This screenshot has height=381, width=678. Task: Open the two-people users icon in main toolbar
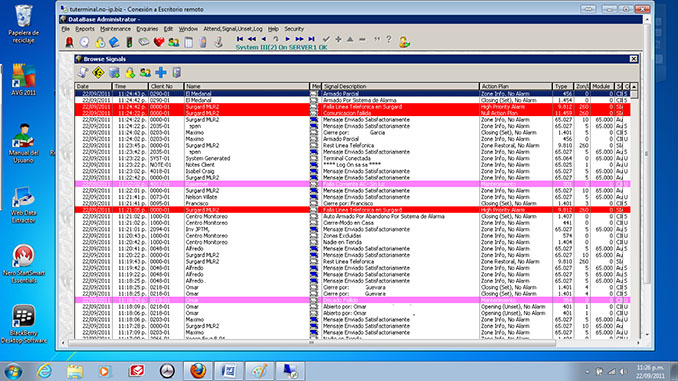click(174, 42)
